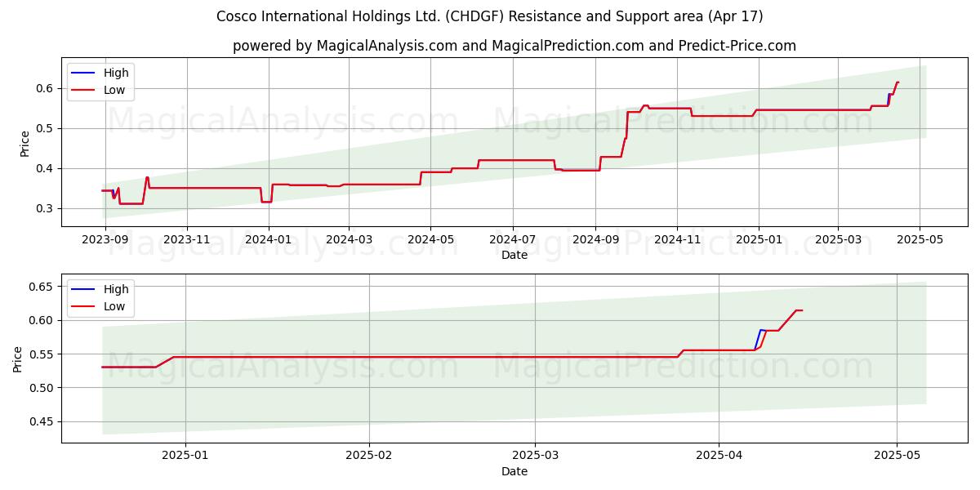
Task: Click the '0.5' y-axis label in top chart
Action: point(46,128)
